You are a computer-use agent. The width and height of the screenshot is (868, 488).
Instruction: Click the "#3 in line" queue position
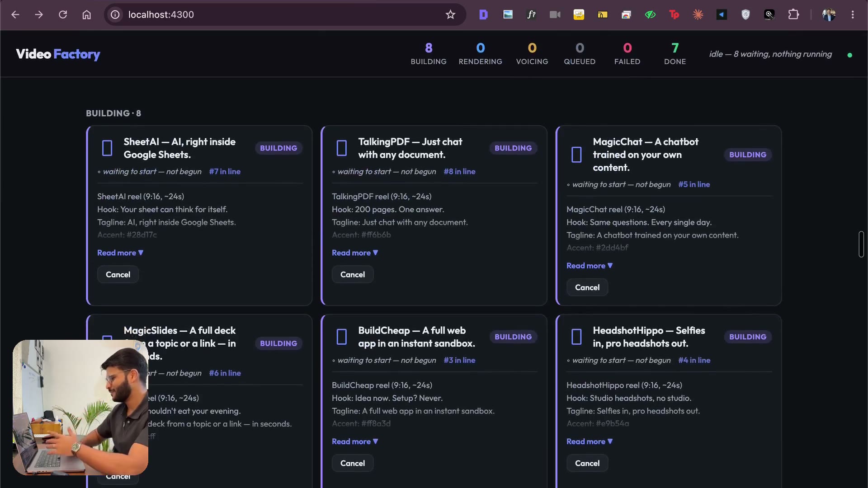coord(459,360)
